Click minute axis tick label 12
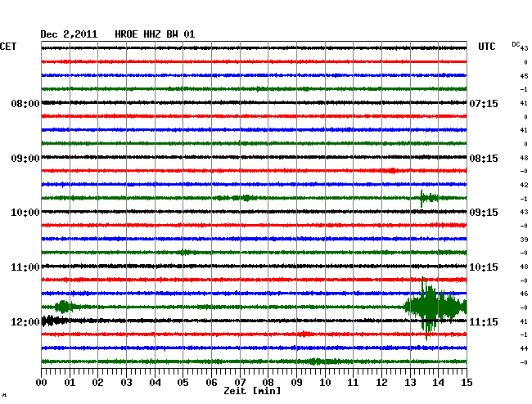 pos(381,383)
